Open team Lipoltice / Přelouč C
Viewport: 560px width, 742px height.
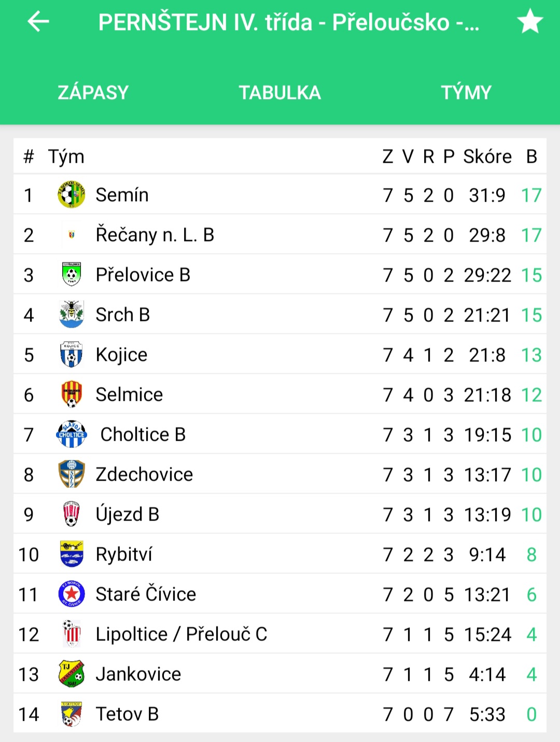[x=181, y=634]
